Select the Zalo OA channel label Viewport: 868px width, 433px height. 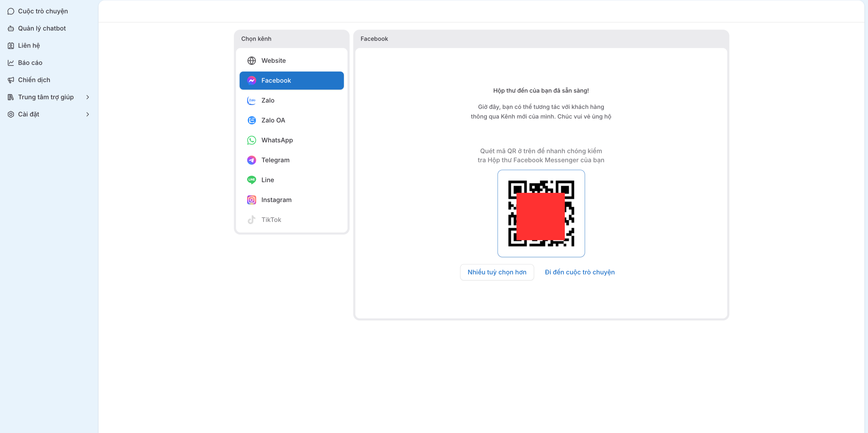pyautogui.click(x=273, y=120)
